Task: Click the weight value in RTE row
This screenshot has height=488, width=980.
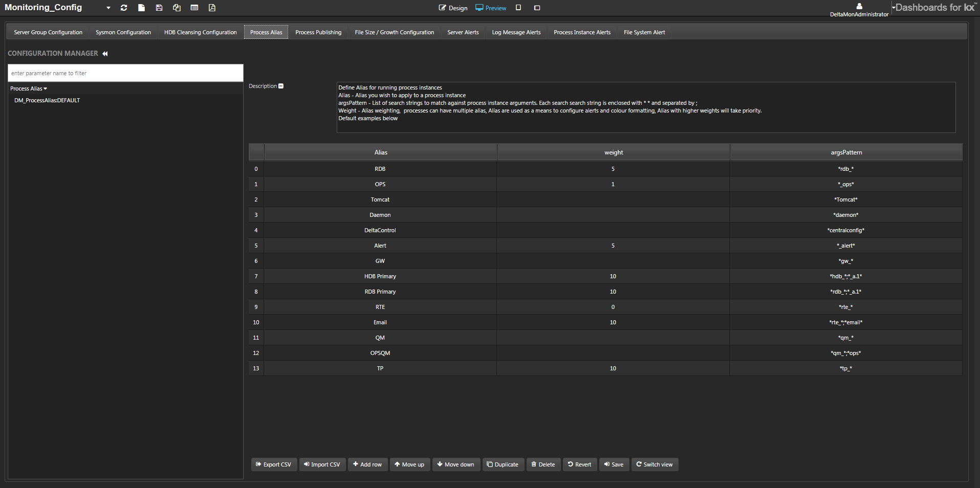Action: pyautogui.click(x=613, y=307)
